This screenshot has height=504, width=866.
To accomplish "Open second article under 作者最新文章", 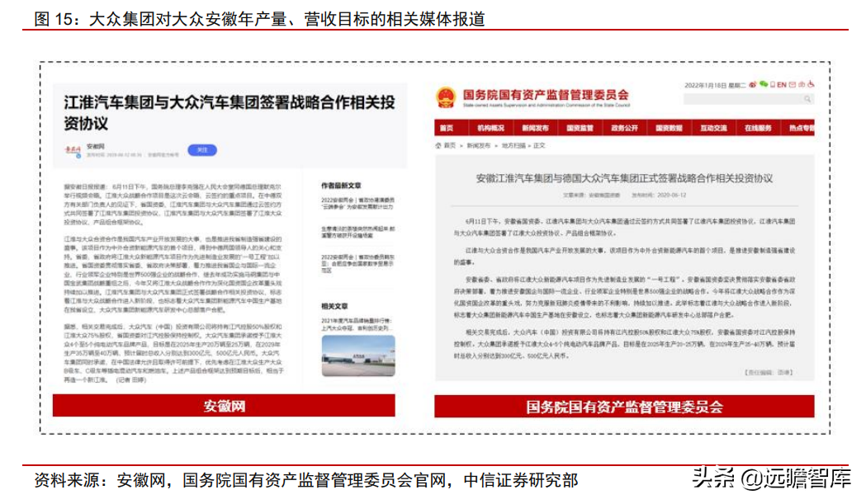I will 358,232.
